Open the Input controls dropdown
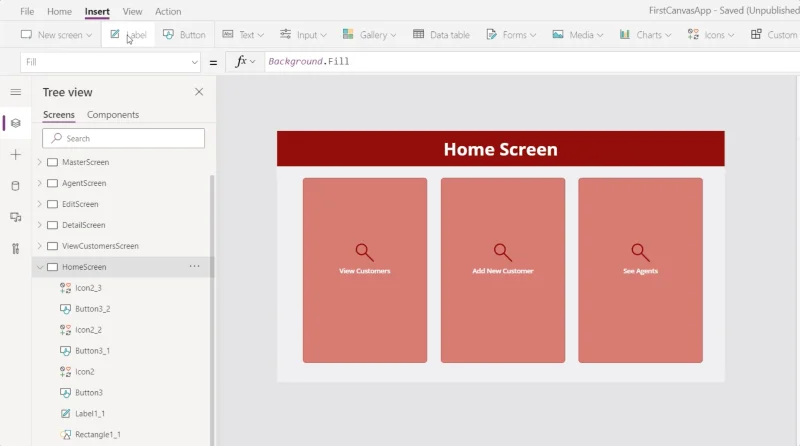 [303, 35]
